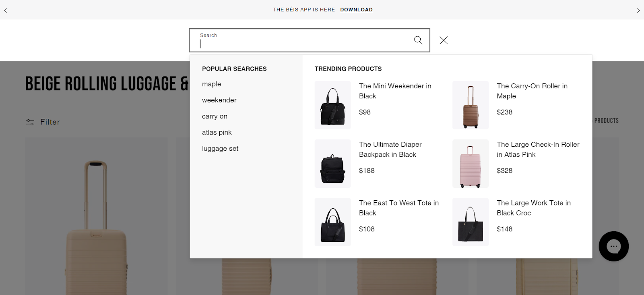Click the Filter sliders icon
This screenshot has height=295, width=644.
pyautogui.click(x=30, y=122)
